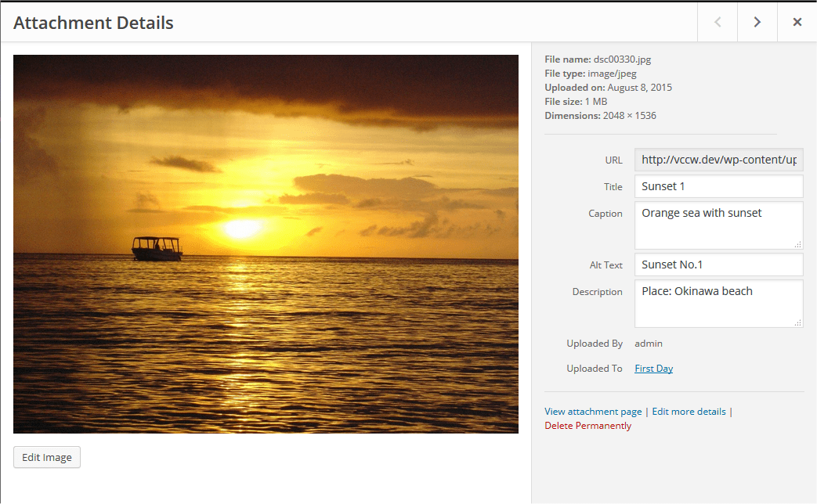
Task: Click Delete Permanently
Action: click(587, 426)
